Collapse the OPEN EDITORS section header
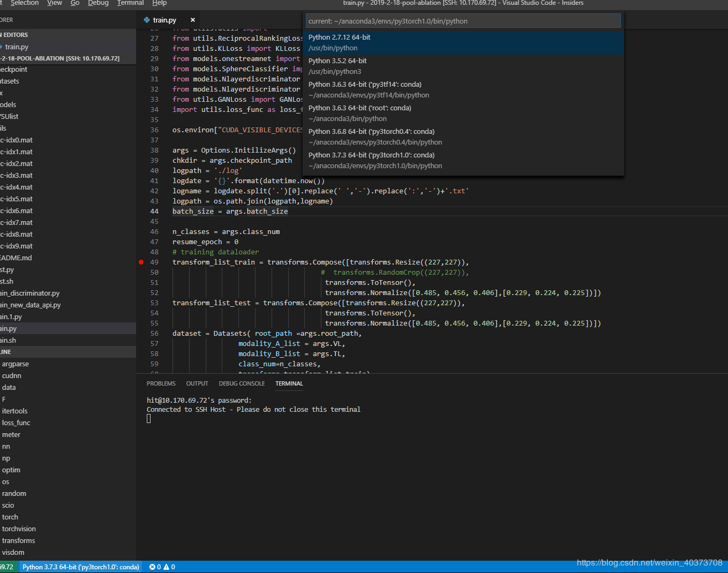This screenshot has width=728, height=573. pos(15,35)
